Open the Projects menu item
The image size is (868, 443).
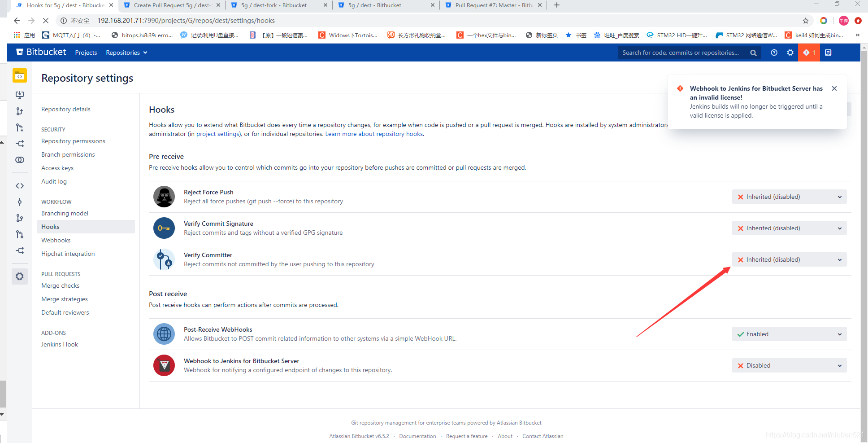86,53
